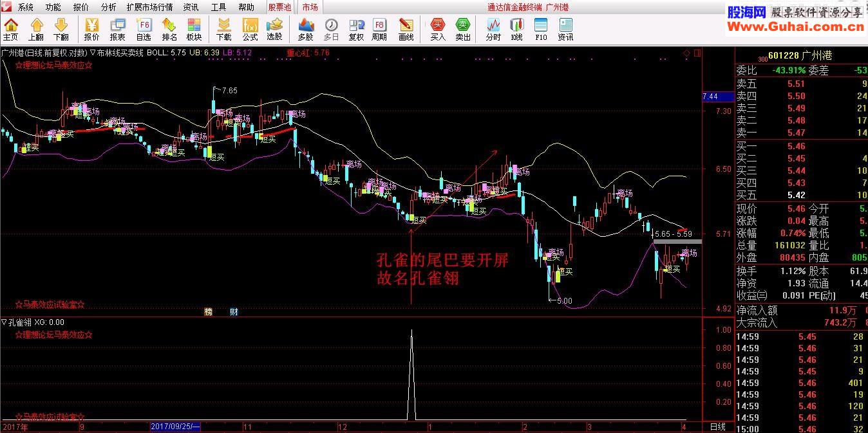Click the 7.44 price label on the axis
This screenshot has height=433, width=868.
[718, 97]
